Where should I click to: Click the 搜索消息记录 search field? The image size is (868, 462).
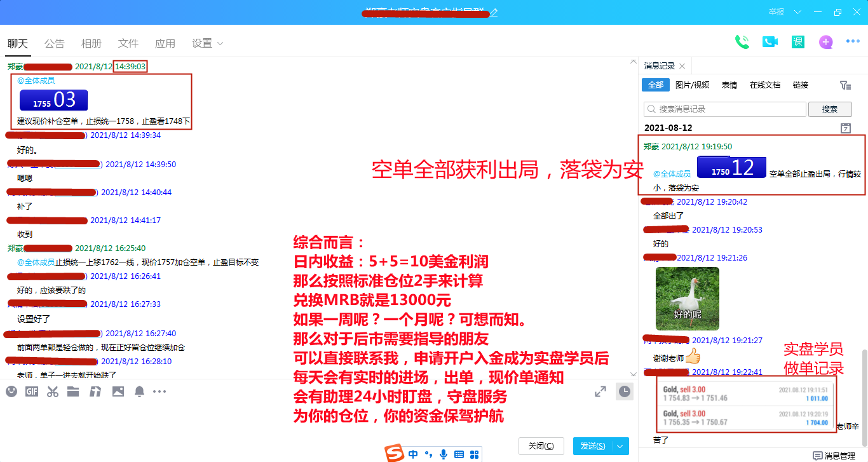coord(724,109)
